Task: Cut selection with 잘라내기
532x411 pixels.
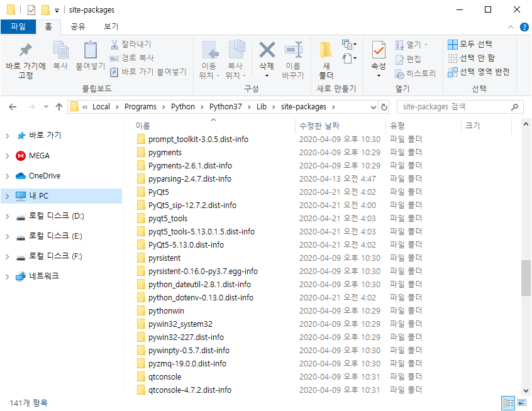Action: pyautogui.click(x=131, y=44)
